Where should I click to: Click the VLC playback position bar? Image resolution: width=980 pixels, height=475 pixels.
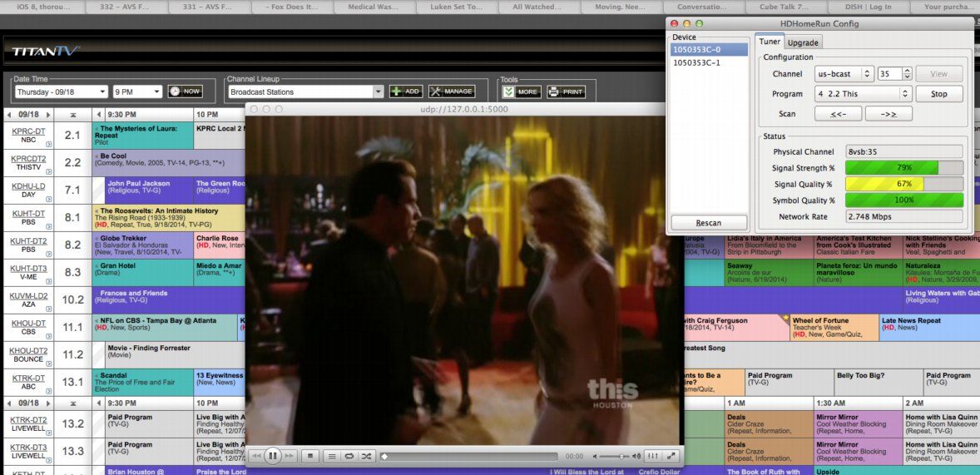(x=470, y=457)
